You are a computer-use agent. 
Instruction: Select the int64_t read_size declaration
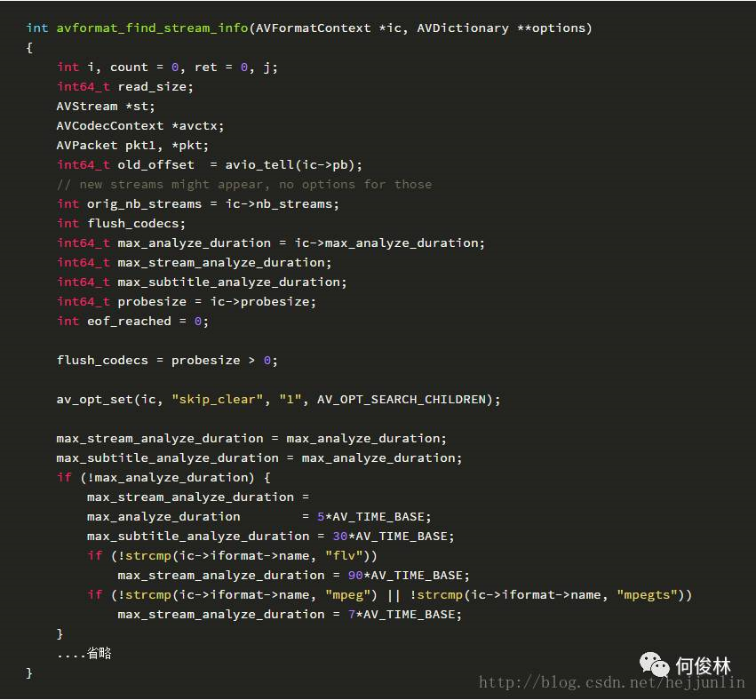[125, 87]
